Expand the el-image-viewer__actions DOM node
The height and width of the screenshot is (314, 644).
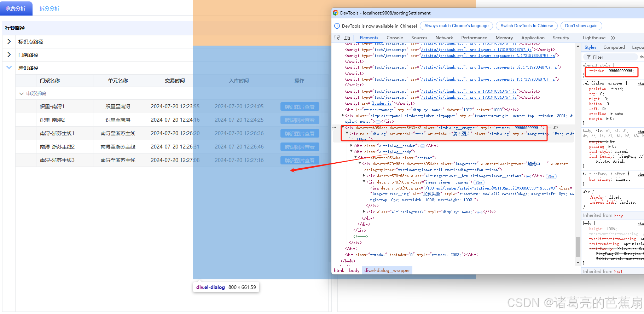pyautogui.click(x=364, y=175)
